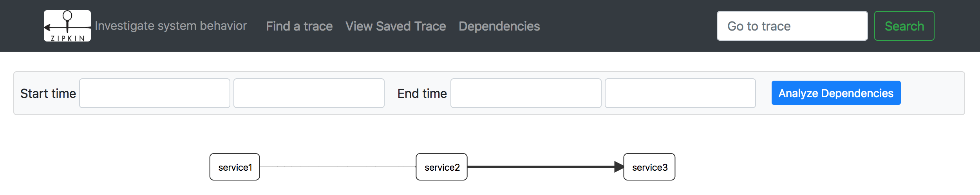This screenshot has width=980, height=195.
Task: Open the View Saved Trace page
Action: pos(396,26)
